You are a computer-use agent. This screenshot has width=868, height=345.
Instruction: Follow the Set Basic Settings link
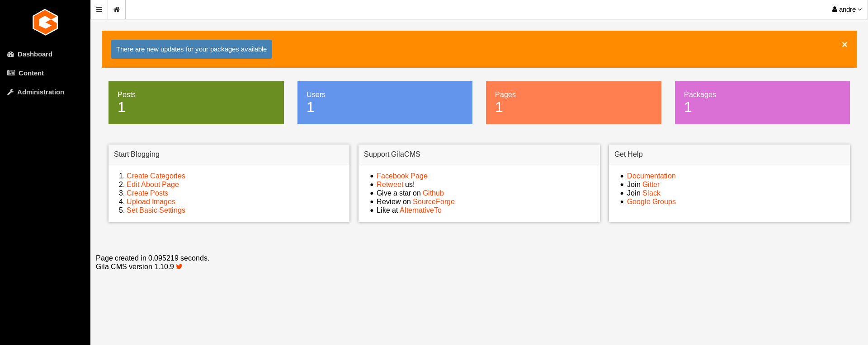[156, 210]
